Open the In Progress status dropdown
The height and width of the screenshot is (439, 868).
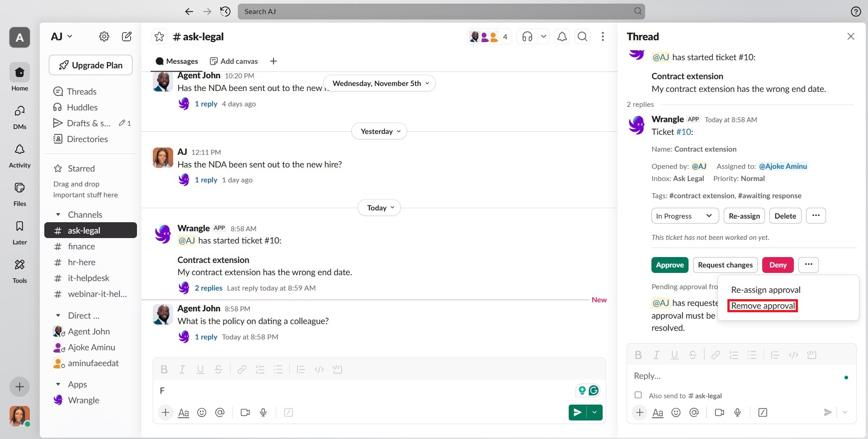point(684,216)
